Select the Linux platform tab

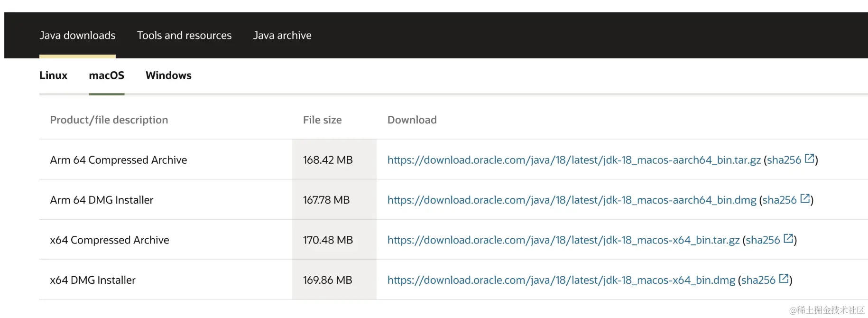pyautogui.click(x=53, y=75)
